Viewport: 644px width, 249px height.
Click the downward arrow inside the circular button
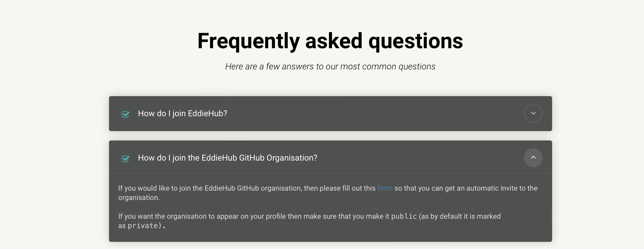(x=533, y=113)
